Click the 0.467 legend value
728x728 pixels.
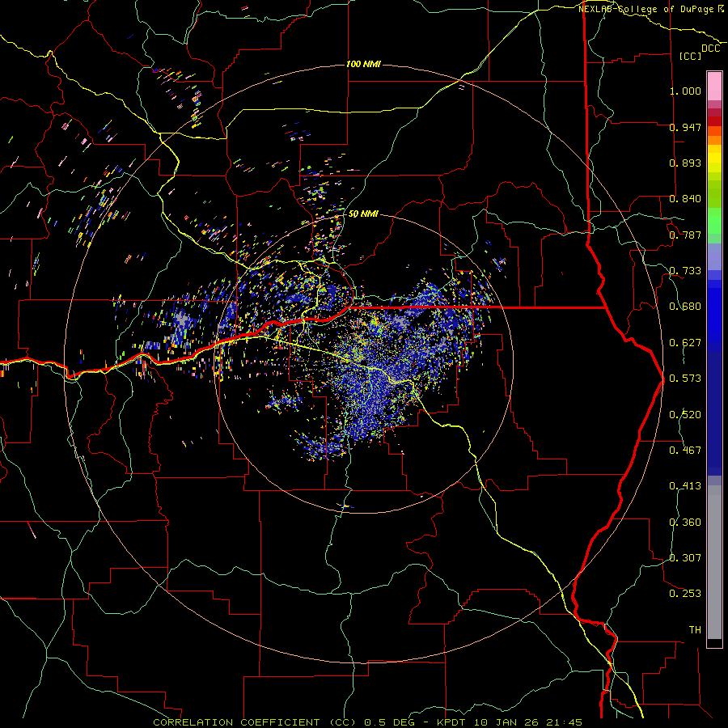(685, 451)
